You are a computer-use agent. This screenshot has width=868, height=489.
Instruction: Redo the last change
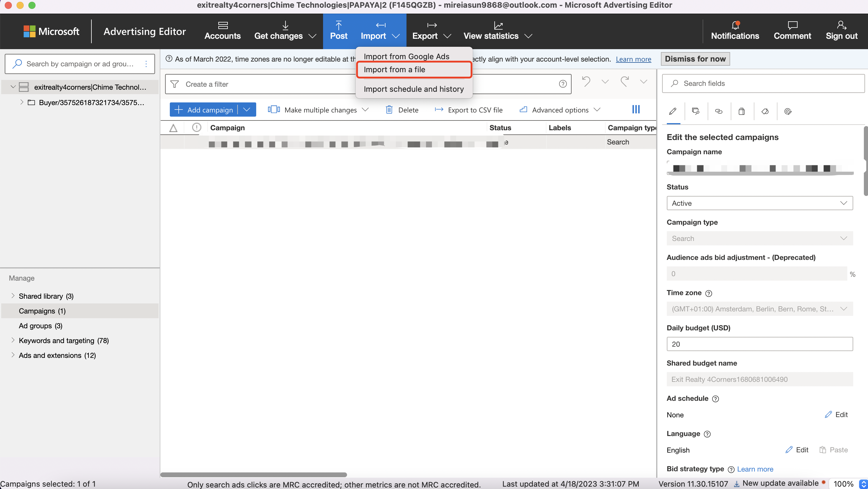point(625,82)
